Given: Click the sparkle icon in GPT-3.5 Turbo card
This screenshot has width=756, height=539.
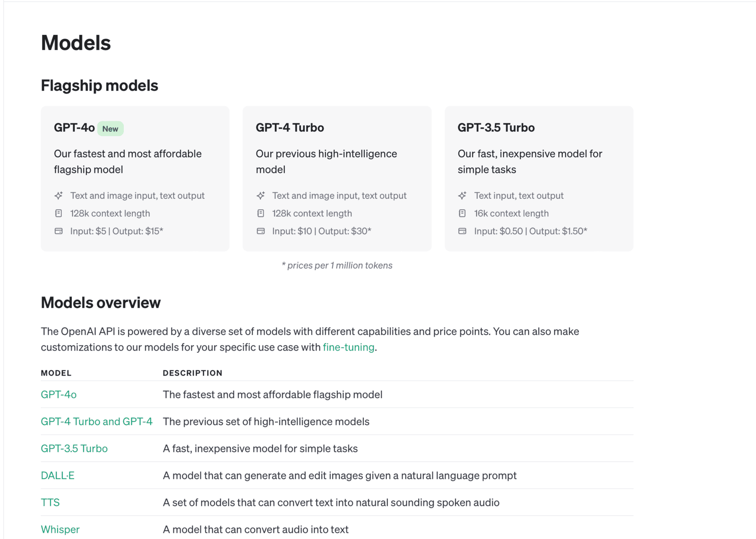Looking at the screenshot, I should pyautogui.click(x=462, y=195).
